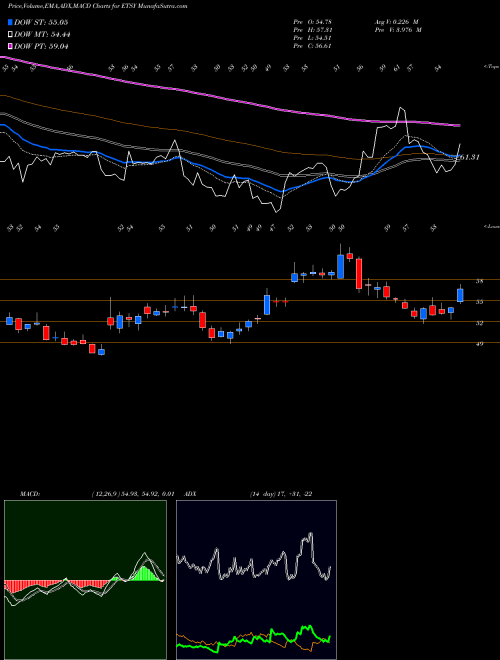
Task: Click the '61.31' price label on EMA chart
Action: pos(470,157)
